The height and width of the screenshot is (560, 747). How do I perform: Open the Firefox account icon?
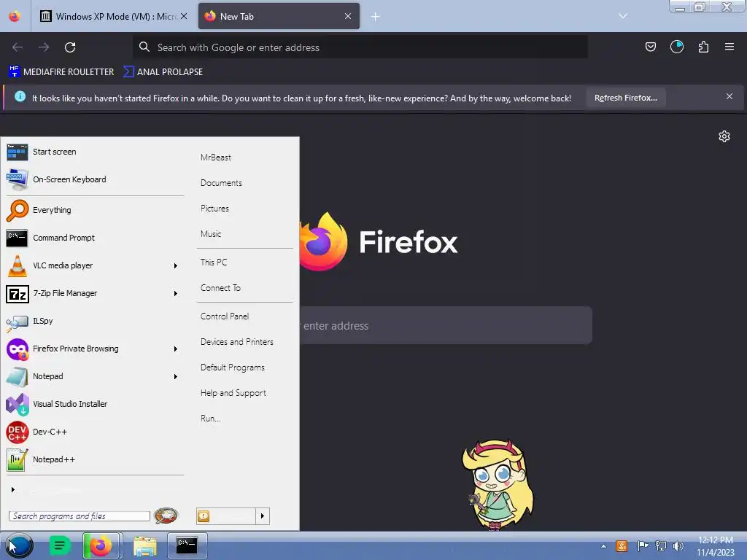pos(677,47)
